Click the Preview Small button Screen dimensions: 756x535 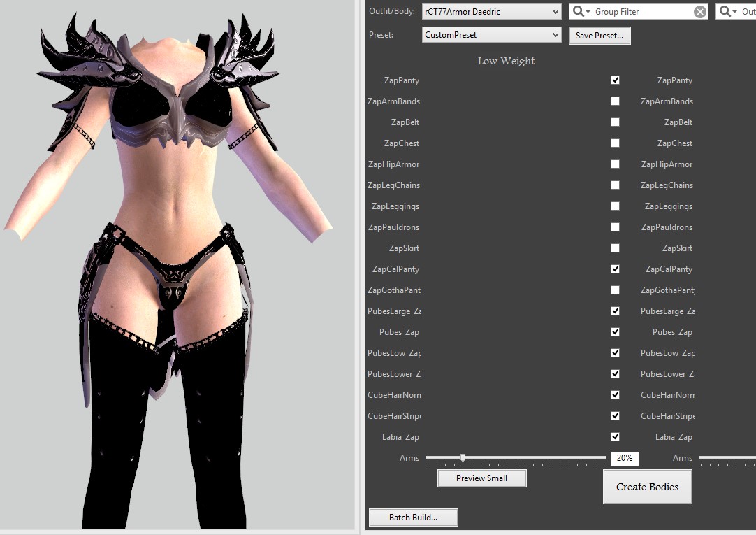[x=481, y=478]
